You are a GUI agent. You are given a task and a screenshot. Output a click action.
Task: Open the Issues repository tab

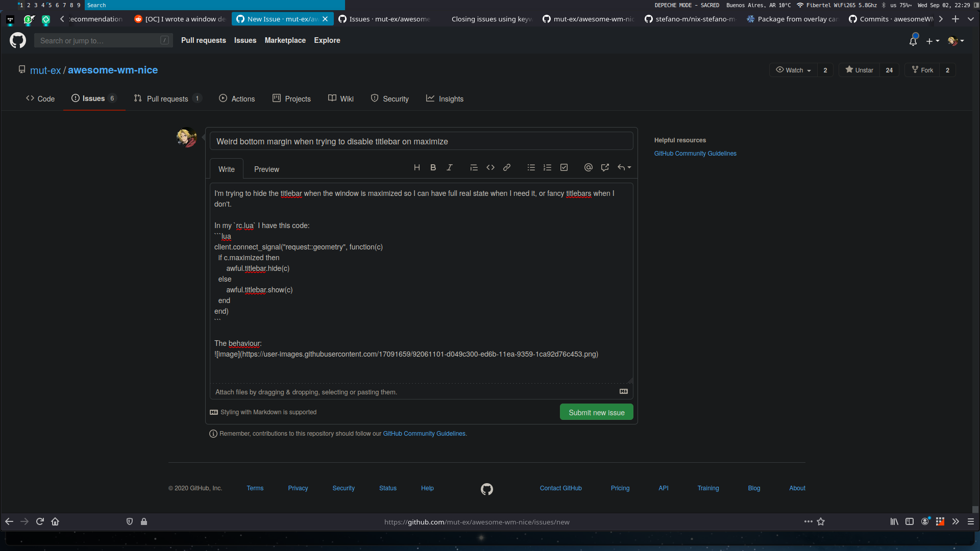click(x=94, y=98)
